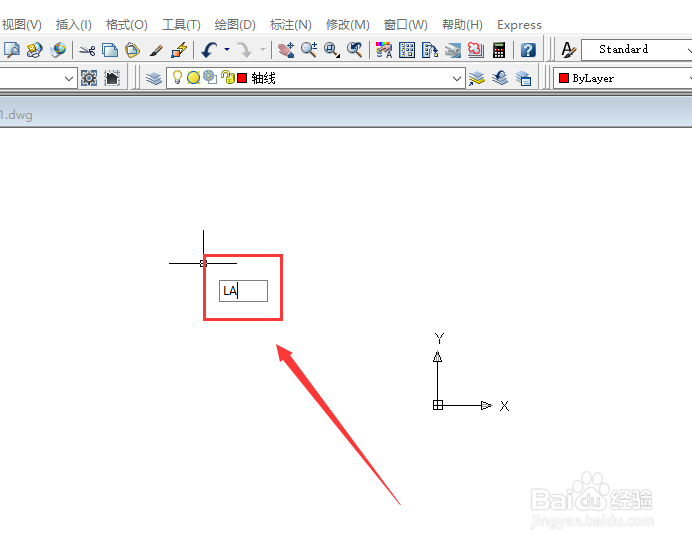Click Make Object's Layer Current icon
Image resolution: width=692 pixels, height=546 pixels.
(477, 79)
